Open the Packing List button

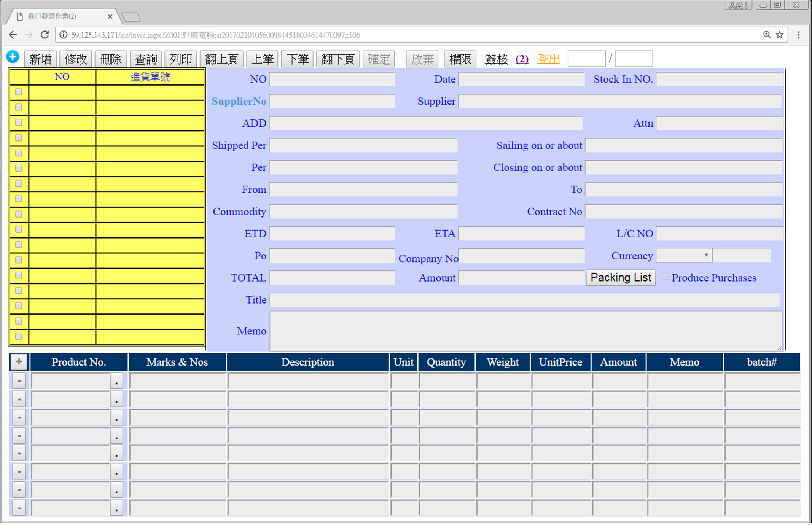621,277
